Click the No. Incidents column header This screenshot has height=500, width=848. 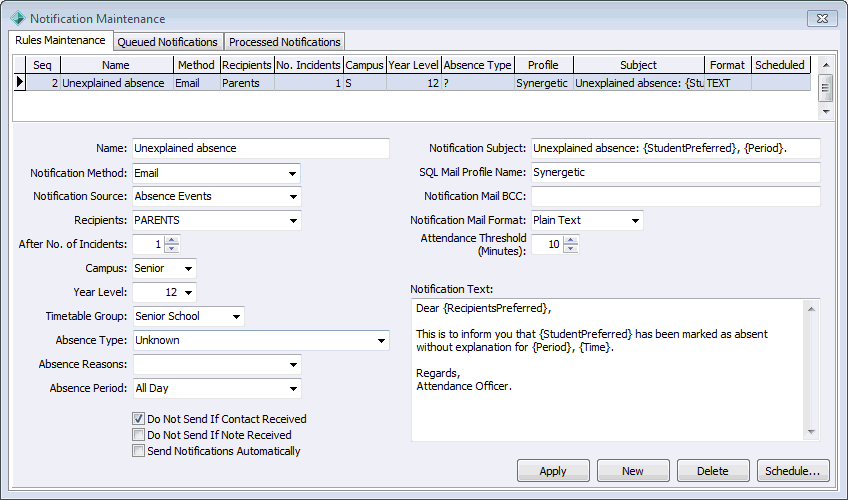[x=308, y=65]
